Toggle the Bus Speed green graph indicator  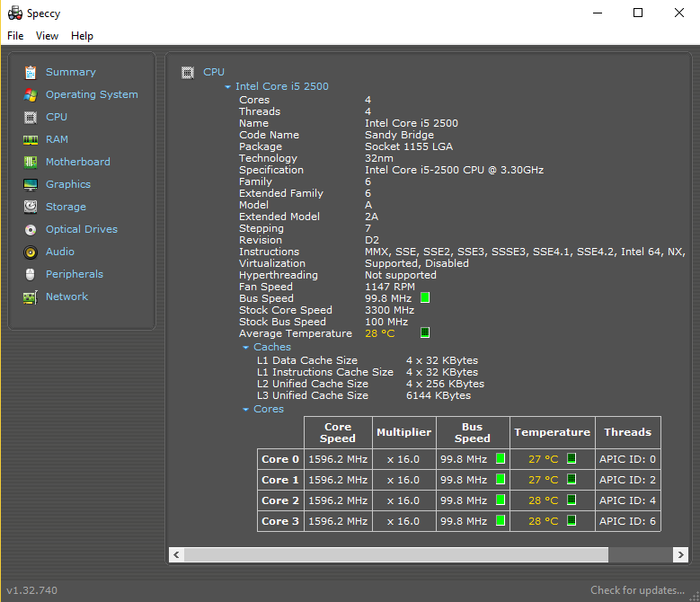coord(425,297)
